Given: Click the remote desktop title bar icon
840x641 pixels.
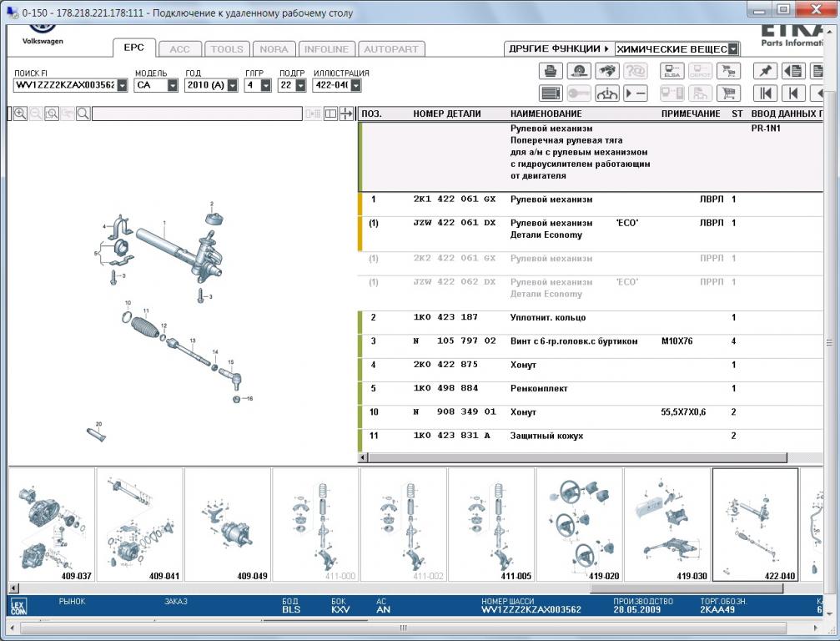Looking at the screenshot, I should (12, 12).
